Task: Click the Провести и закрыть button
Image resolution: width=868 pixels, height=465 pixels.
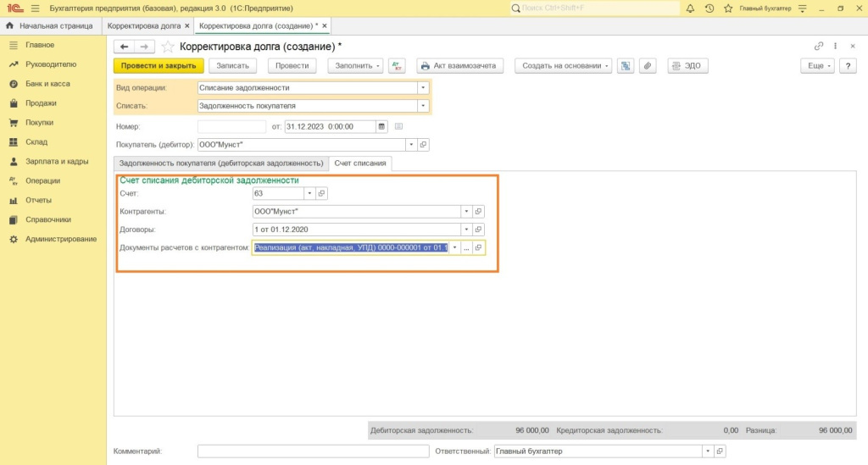Action: 159,66
